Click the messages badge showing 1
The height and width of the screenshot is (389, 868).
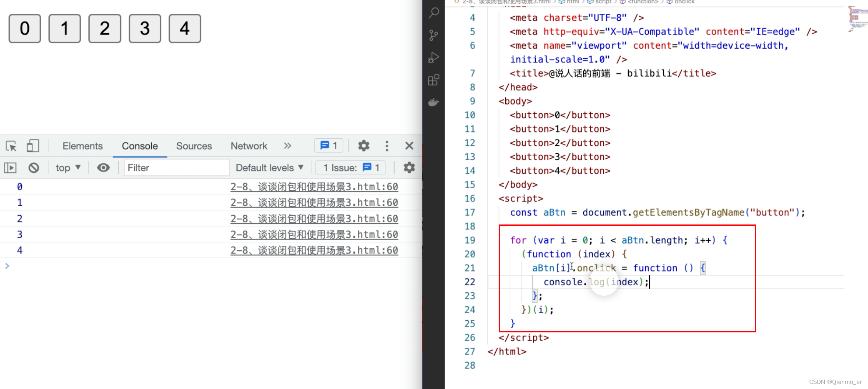329,145
